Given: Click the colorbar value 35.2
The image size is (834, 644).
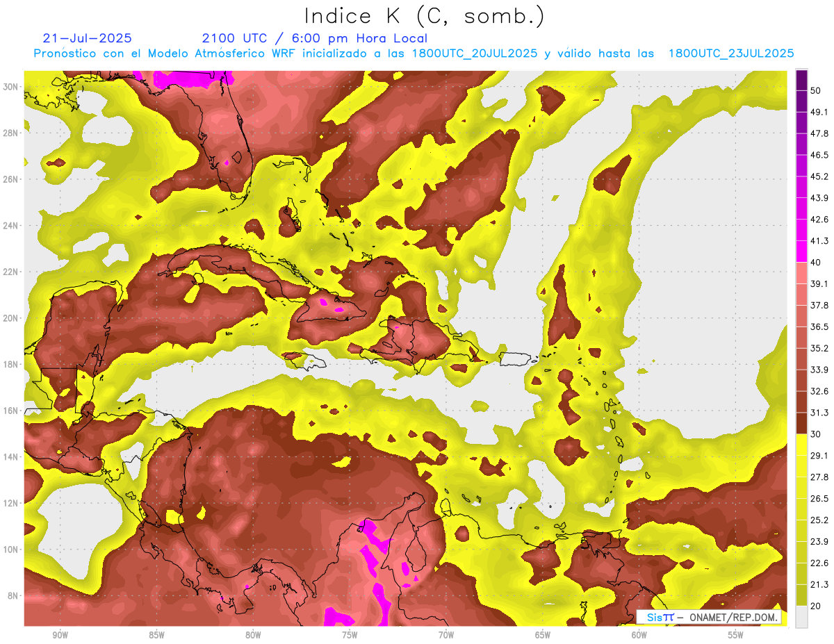Looking at the screenshot, I should click(819, 348).
